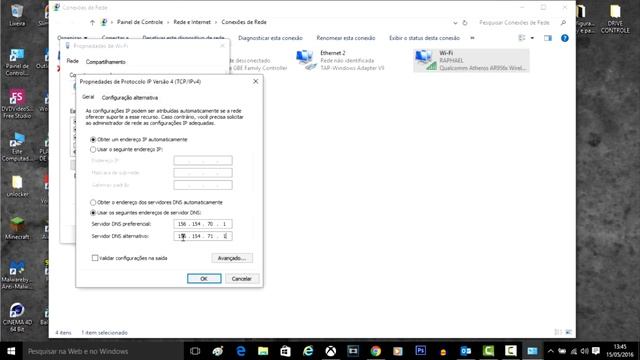Click Renomear esta conexão
640x360 pixels.
346,38
